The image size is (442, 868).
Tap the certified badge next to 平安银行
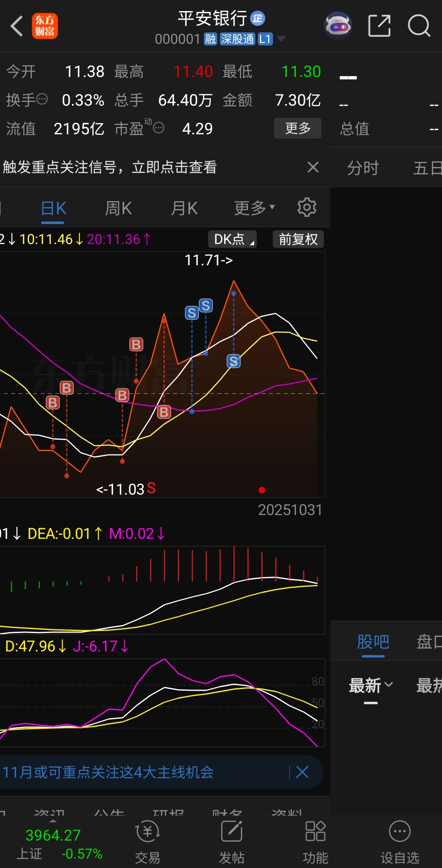[x=258, y=18]
